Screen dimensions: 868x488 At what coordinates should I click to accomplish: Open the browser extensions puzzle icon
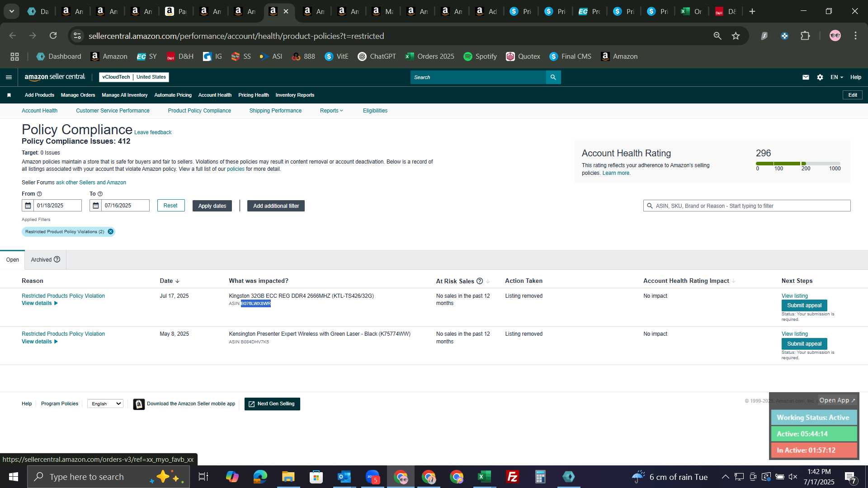click(x=805, y=36)
